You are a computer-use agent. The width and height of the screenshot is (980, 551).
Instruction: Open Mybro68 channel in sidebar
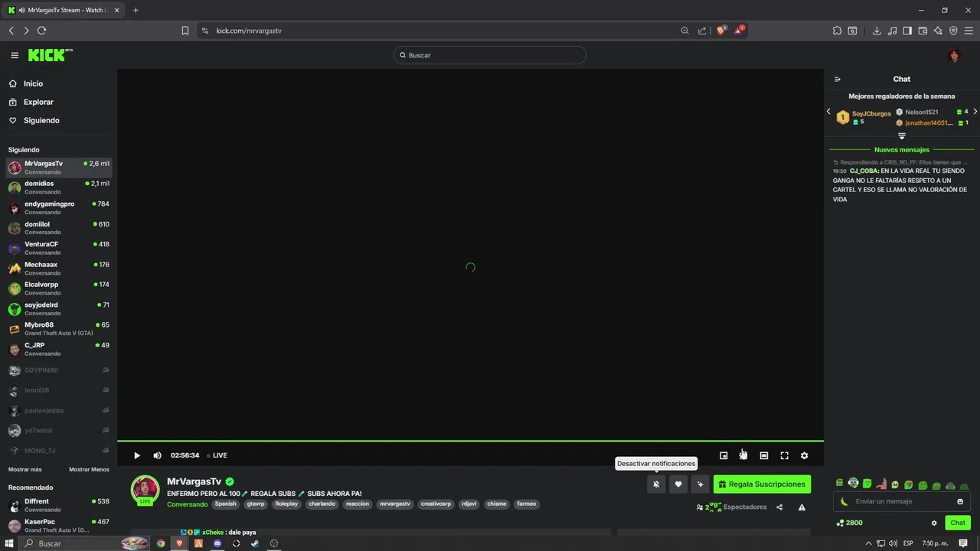tap(59, 328)
